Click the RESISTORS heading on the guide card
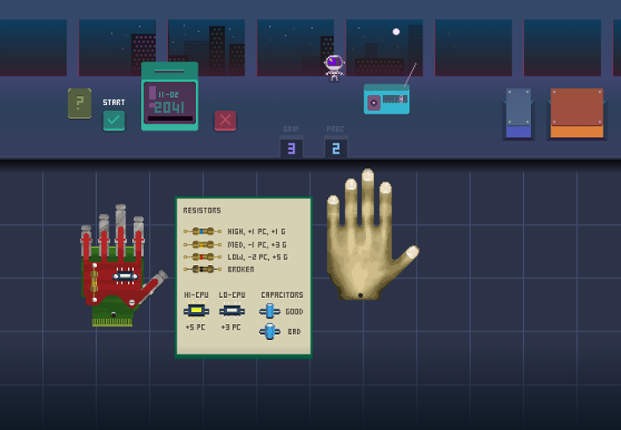Screen dimensions: 621x430 click(202, 210)
